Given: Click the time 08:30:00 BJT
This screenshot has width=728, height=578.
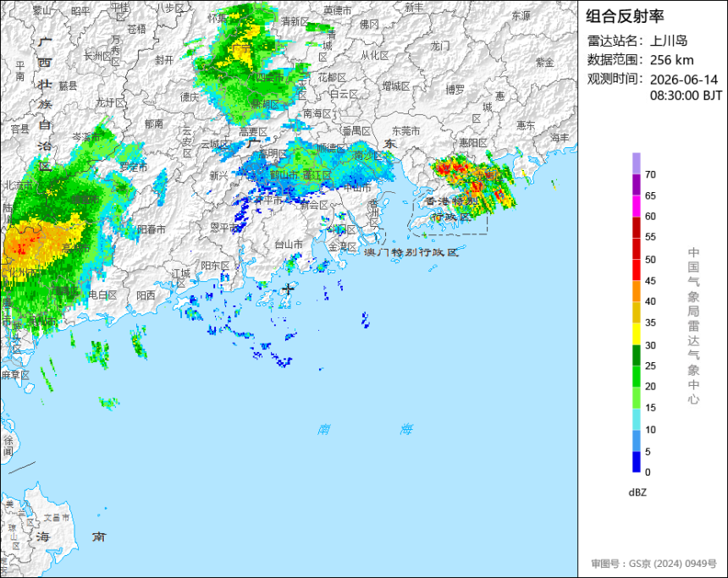Looking at the screenshot, I should pos(686,96).
